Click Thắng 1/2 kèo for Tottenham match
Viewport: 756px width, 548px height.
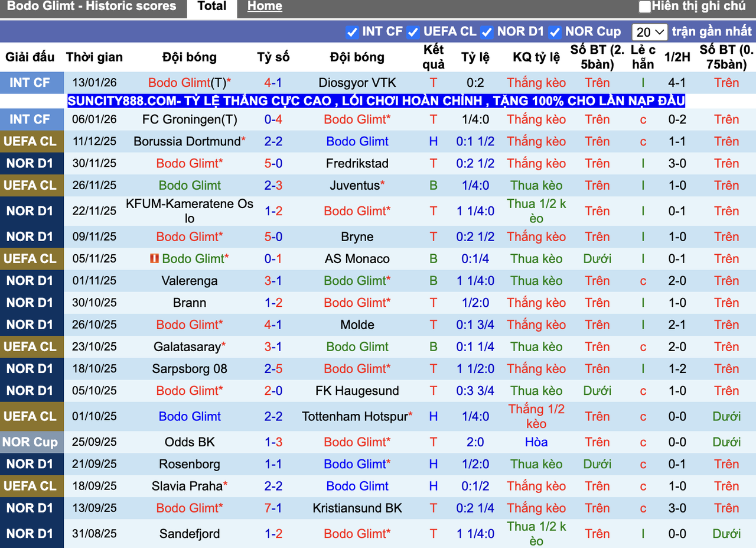point(536,417)
